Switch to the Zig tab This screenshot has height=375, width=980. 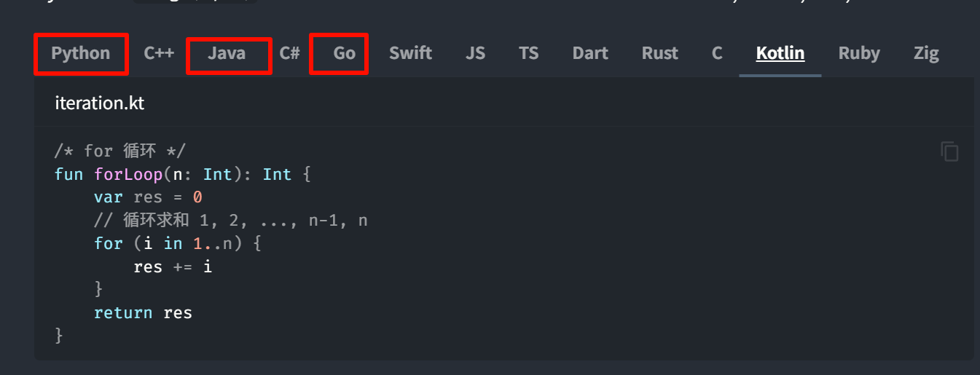[926, 53]
